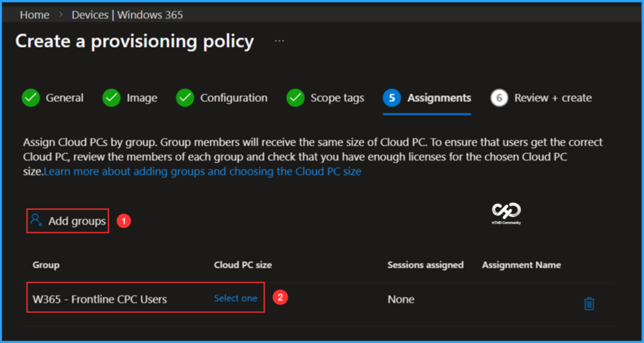The image size is (644, 343).
Task: Click the add-user icon beside Add groups
Action: click(x=36, y=220)
